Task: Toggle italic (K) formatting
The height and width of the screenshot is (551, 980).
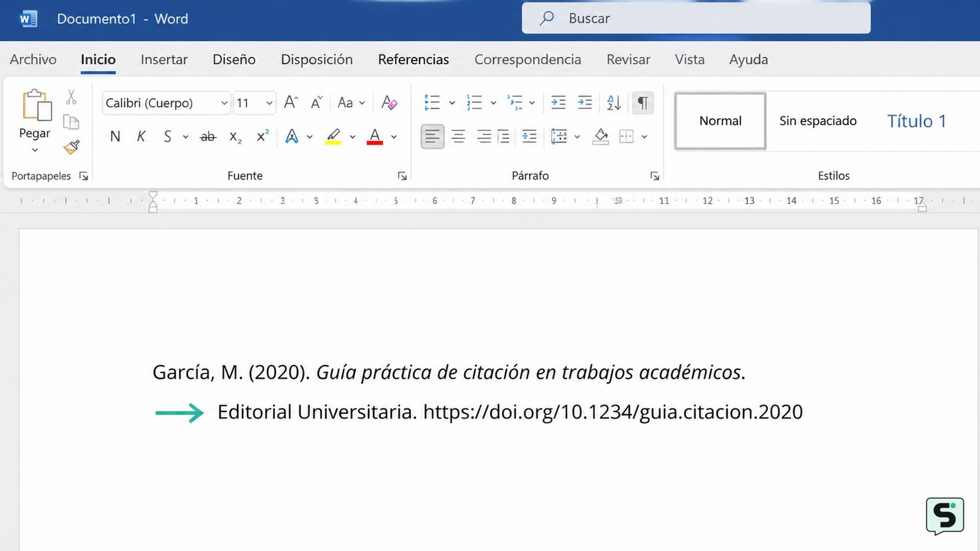Action: click(x=141, y=137)
